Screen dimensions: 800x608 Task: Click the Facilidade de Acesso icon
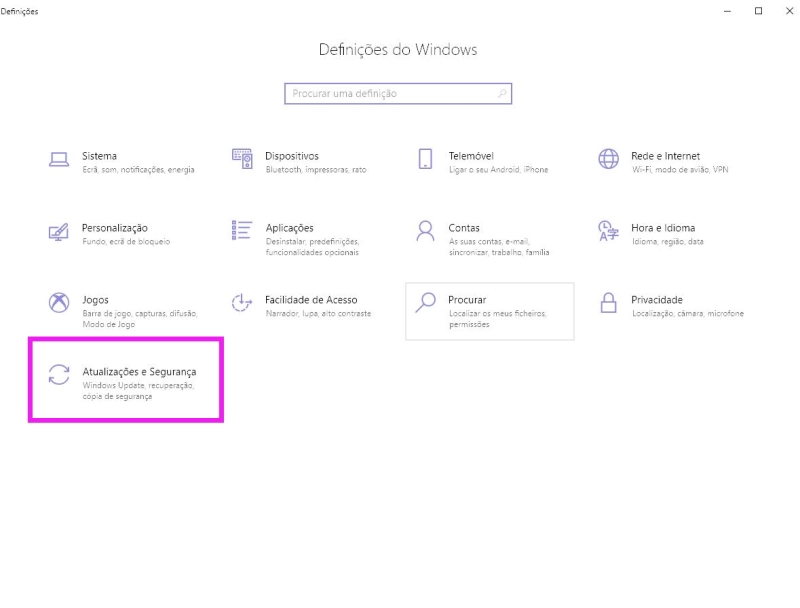pos(242,303)
